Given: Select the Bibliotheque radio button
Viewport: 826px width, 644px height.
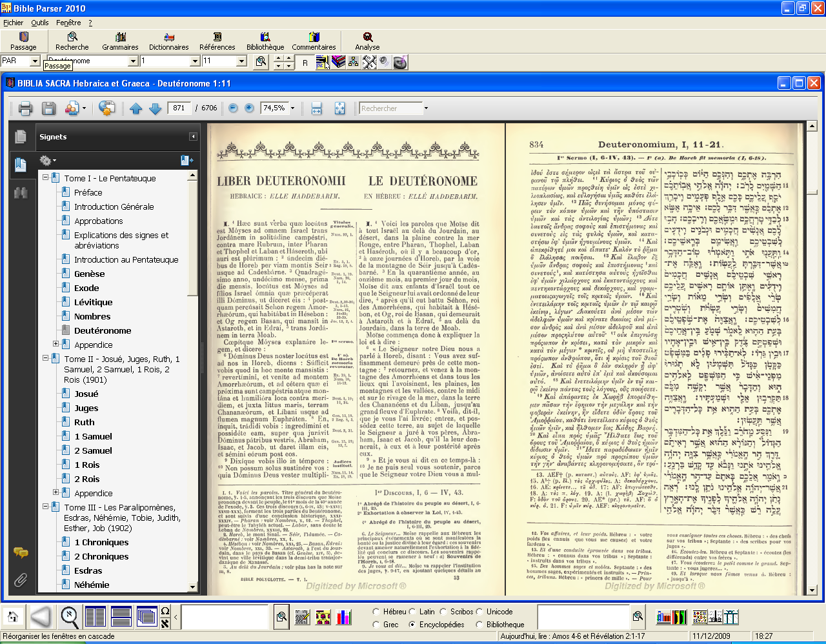Looking at the screenshot, I should tap(479, 625).
